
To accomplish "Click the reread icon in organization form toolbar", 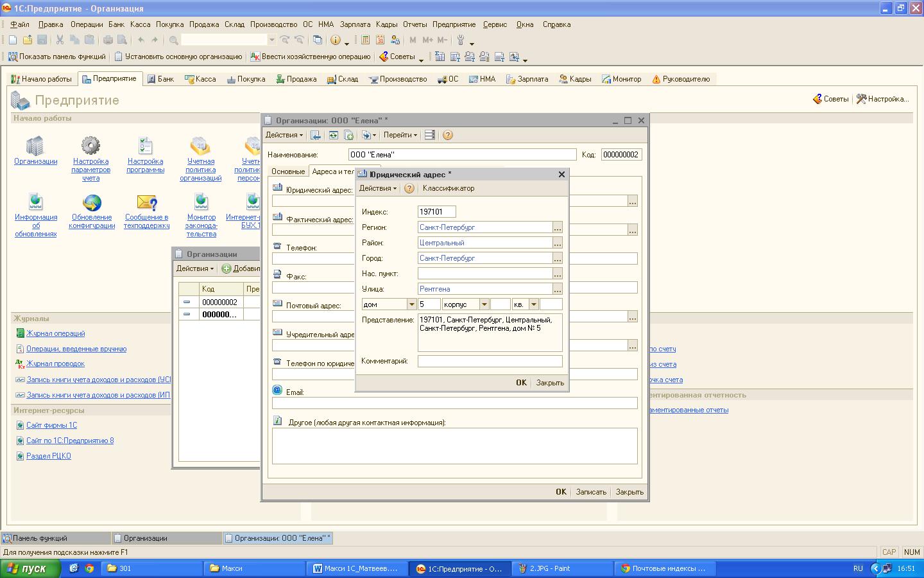I will pos(333,135).
